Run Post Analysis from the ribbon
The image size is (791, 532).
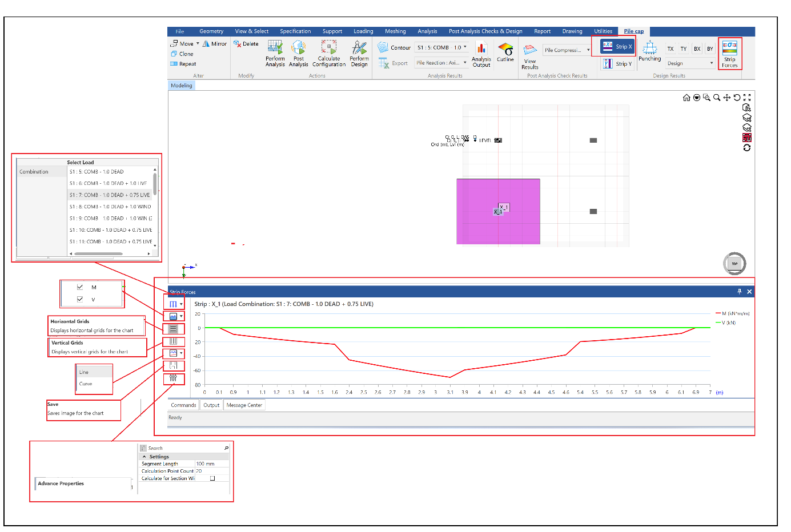tap(298, 54)
